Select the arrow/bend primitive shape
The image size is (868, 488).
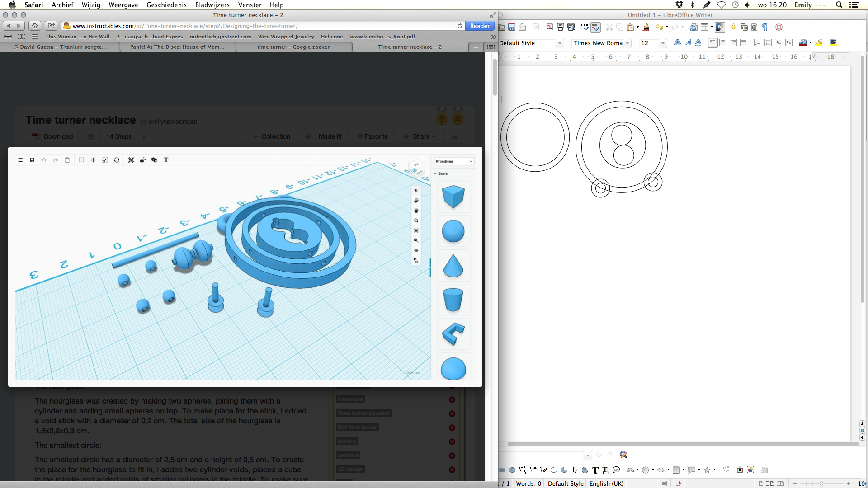(x=452, y=333)
